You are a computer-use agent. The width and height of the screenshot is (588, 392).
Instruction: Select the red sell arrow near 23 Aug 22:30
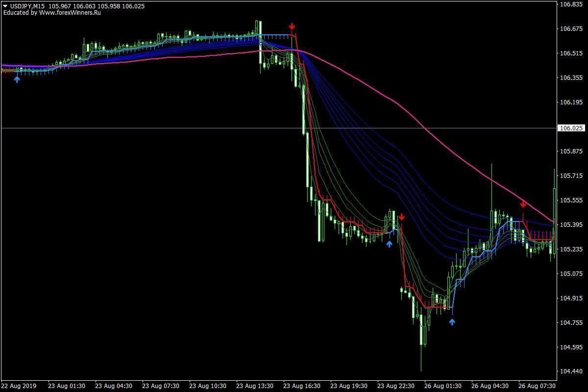click(x=402, y=217)
